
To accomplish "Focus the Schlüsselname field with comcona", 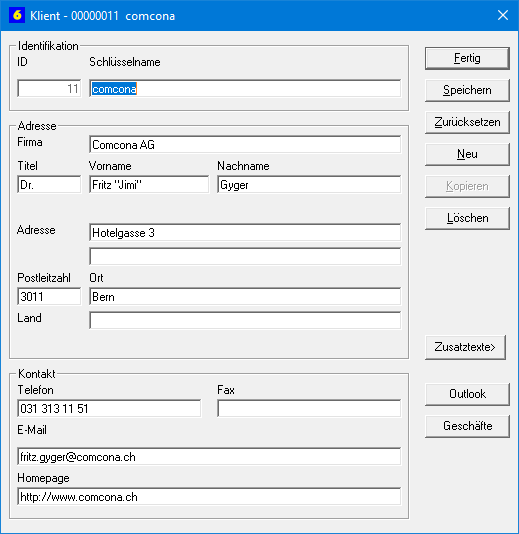I will tap(245, 89).
